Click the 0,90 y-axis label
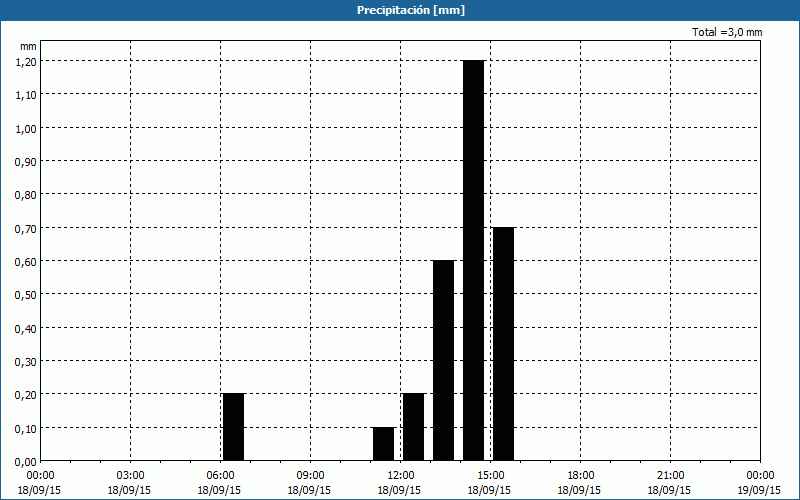Viewport: 800px width, 500px height. (x=26, y=161)
